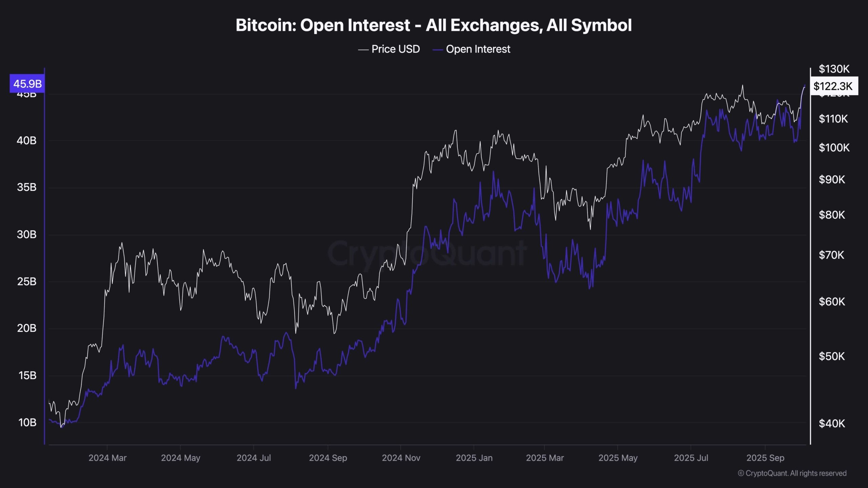This screenshot has height=488, width=868.
Task: Toggle the Open Interest legend entry
Action: [471, 49]
